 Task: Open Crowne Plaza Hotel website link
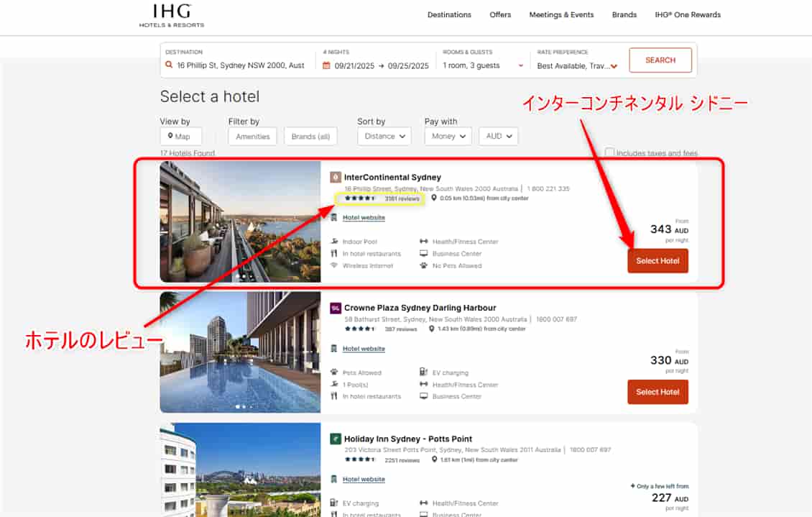[364, 349]
